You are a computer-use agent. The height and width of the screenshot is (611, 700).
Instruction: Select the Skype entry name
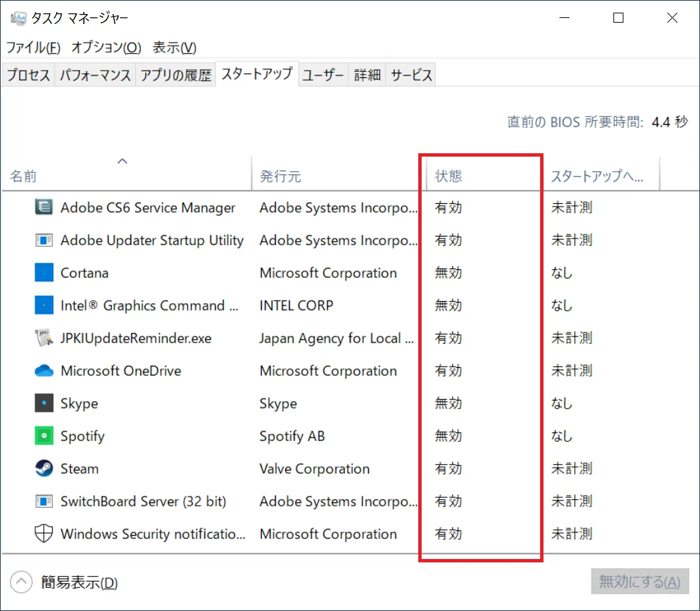tap(79, 404)
